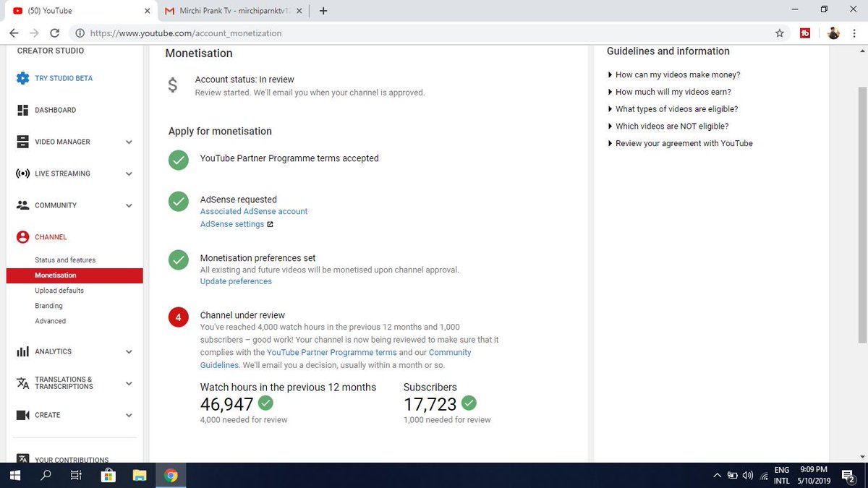Click the taskbar clock showing 9:09 PM

click(814, 475)
